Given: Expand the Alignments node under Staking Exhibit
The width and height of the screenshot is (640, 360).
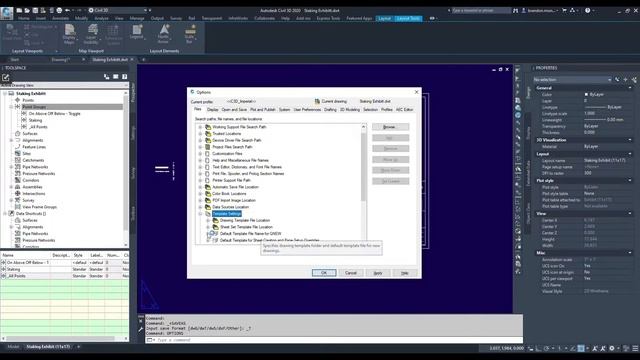Looking at the screenshot, I should click(x=11, y=140).
